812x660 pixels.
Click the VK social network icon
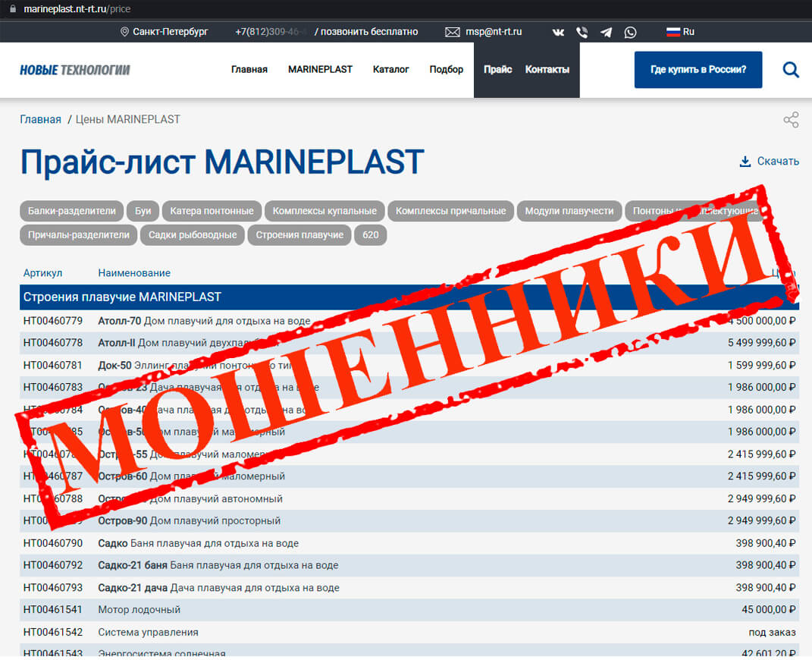559,32
